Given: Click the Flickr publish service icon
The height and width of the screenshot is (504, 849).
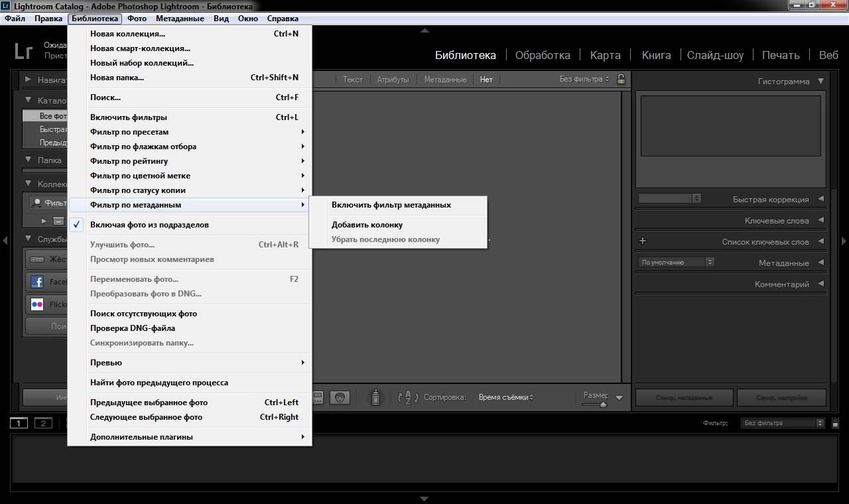Looking at the screenshot, I should tap(38, 304).
